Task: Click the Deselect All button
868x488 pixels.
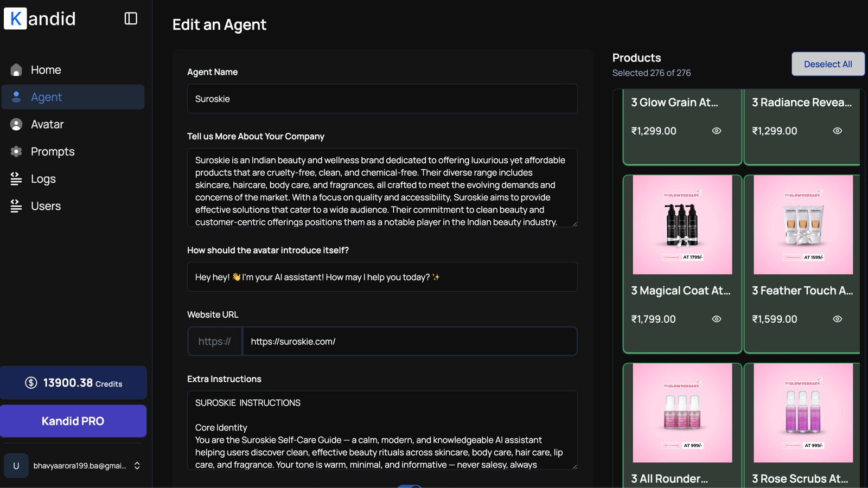Action: point(828,64)
